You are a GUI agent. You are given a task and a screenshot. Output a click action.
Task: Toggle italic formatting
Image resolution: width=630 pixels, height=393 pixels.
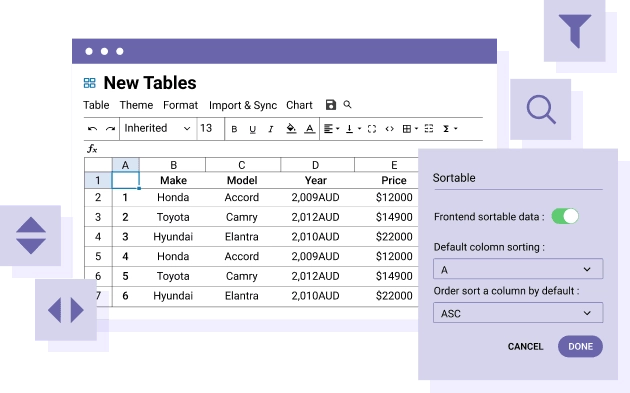pyautogui.click(x=271, y=129)
